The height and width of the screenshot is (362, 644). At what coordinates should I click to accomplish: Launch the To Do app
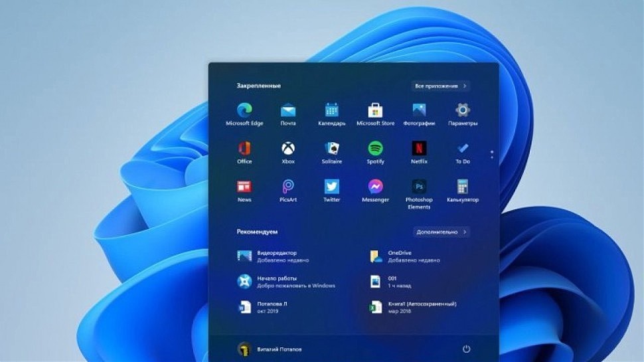pyautogui.click(x=463, y=153)
